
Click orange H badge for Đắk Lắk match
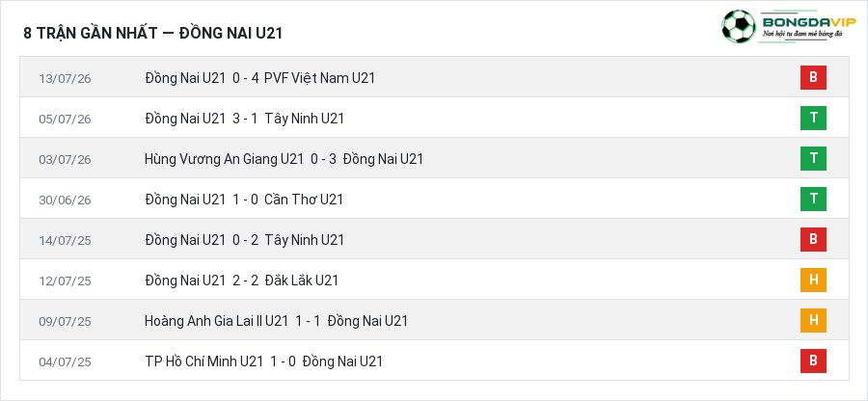(813, 280)
